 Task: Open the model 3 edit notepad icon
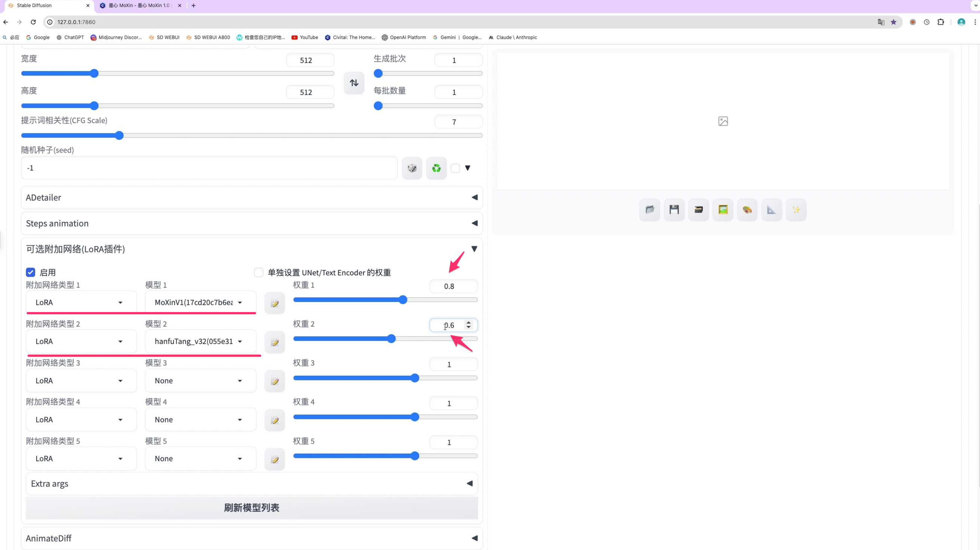275,381
